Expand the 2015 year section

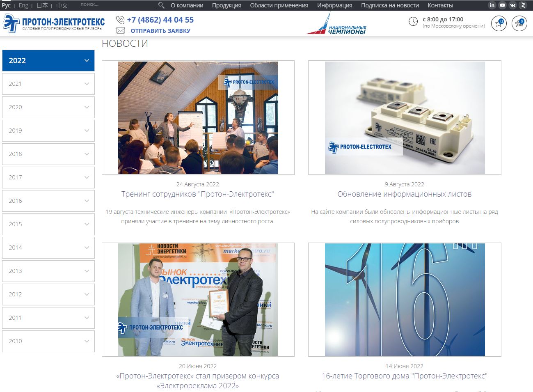pos(48,224)
